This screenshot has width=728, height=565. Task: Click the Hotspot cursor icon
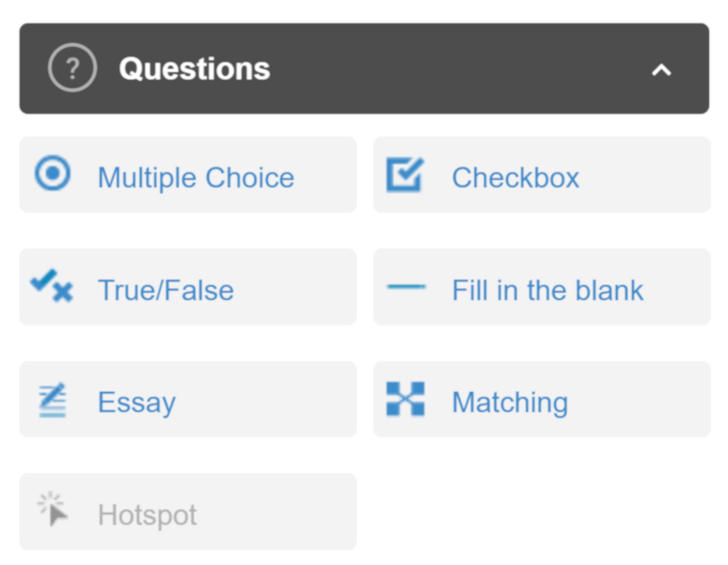[53, 510]
